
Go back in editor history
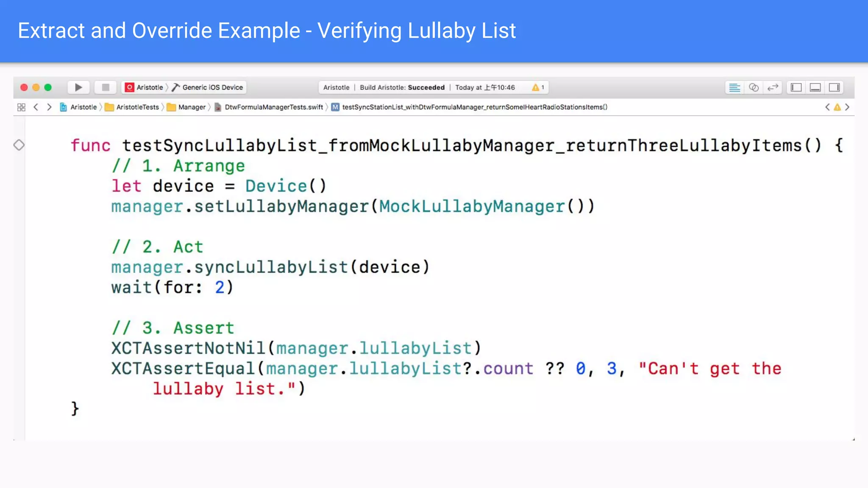(x=36, y=107)
